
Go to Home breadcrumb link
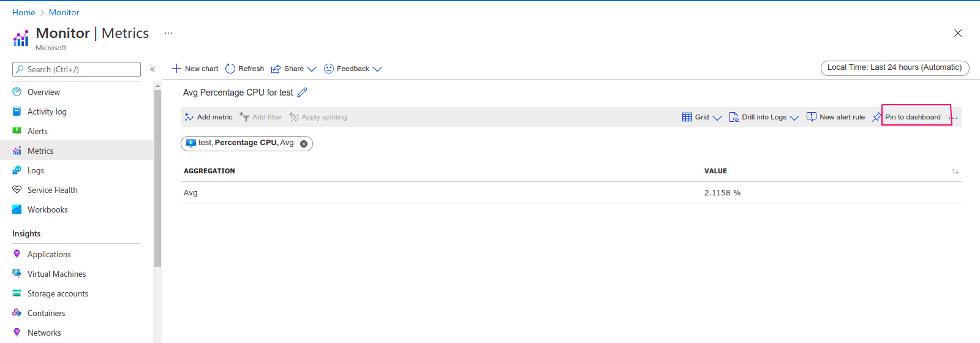(x=24, y=12)
